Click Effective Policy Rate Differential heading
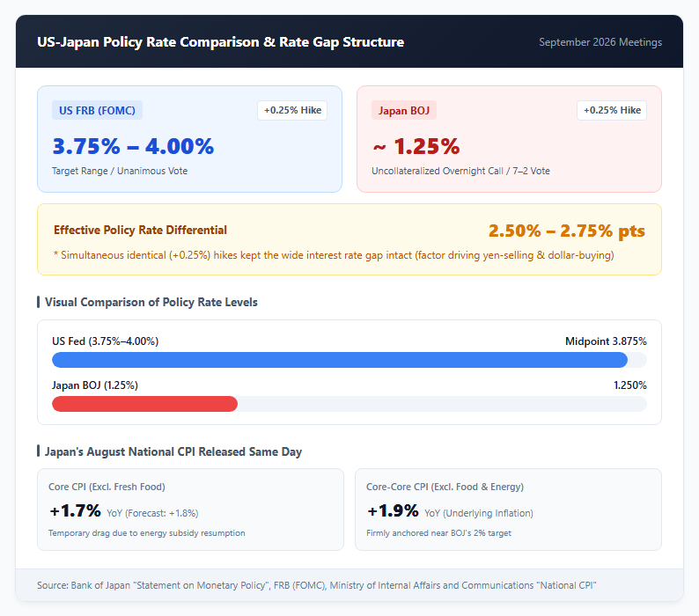Image resolution: width=699 pixels, height=616 pixels. click(x=141, y=230)
